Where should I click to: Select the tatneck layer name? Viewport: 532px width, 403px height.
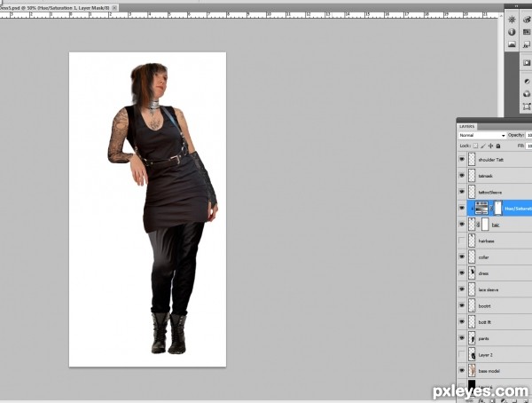[485, 176]
